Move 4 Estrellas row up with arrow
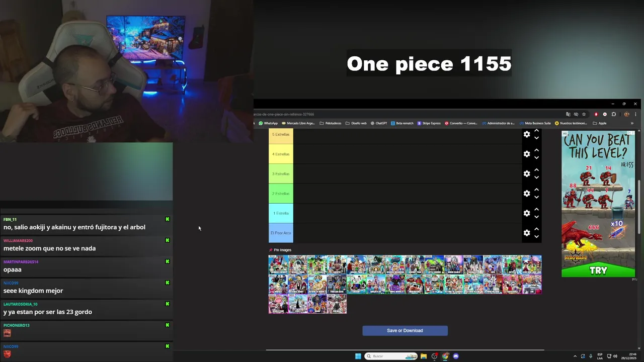Image resolution: width=644 pixels, height=362 pixels. [x=536, y=150]
